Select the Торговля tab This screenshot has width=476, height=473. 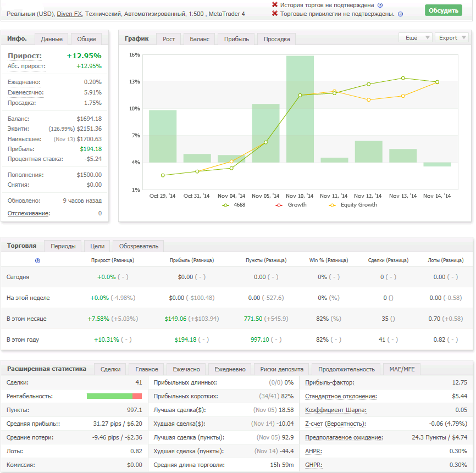click(21, 246)
